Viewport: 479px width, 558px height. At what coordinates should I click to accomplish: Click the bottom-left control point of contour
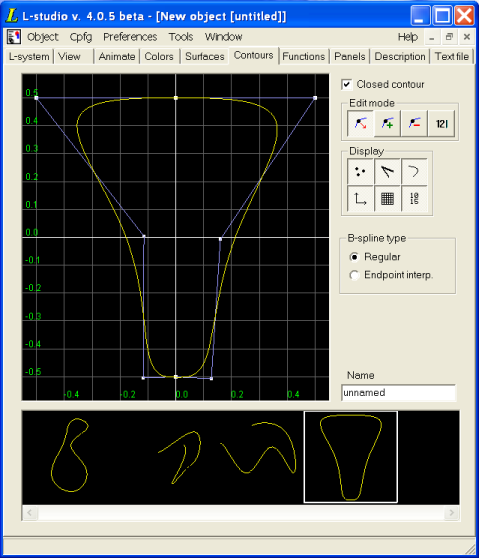click(x=143, y=378)
